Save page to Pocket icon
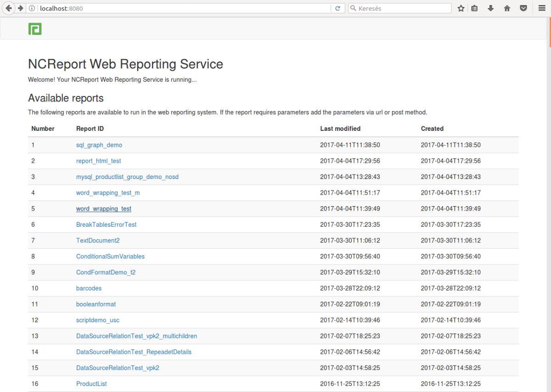The height and width of the screenshot is (392, 551). tap(523, 8)
